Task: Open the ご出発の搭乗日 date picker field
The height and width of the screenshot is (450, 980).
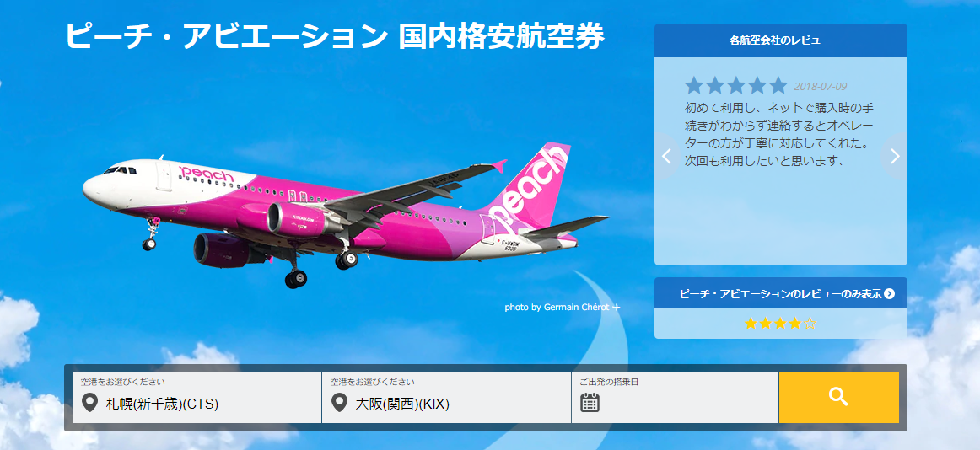Action: [x=675, y=398]
